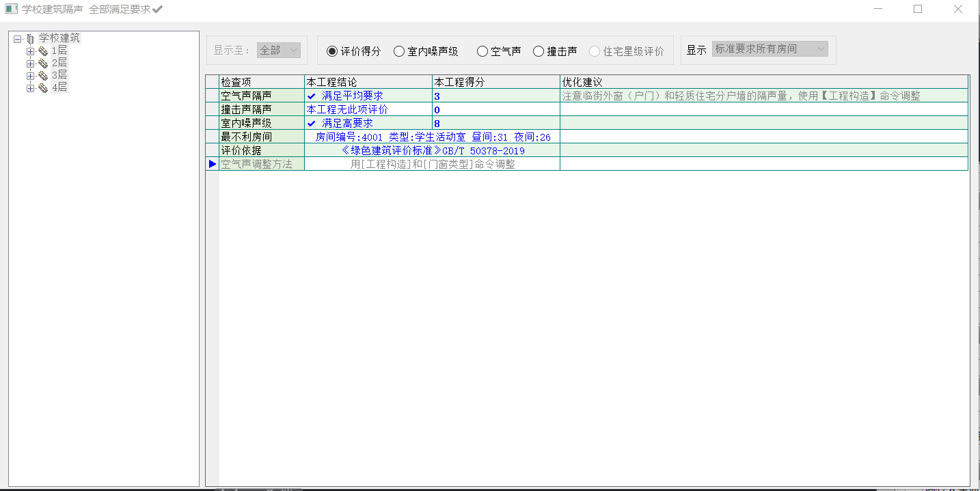This screenshot has height=491, width=980.
Task: Click the 绿色建筑评价标准 GB/T 50378-2019 cell
Action: [433, 150]
